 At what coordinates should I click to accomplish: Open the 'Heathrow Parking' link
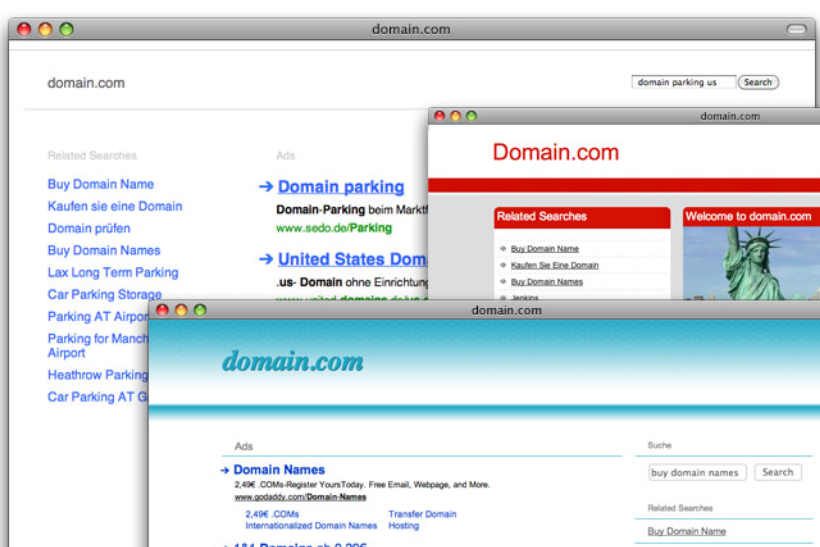(98, 375)
